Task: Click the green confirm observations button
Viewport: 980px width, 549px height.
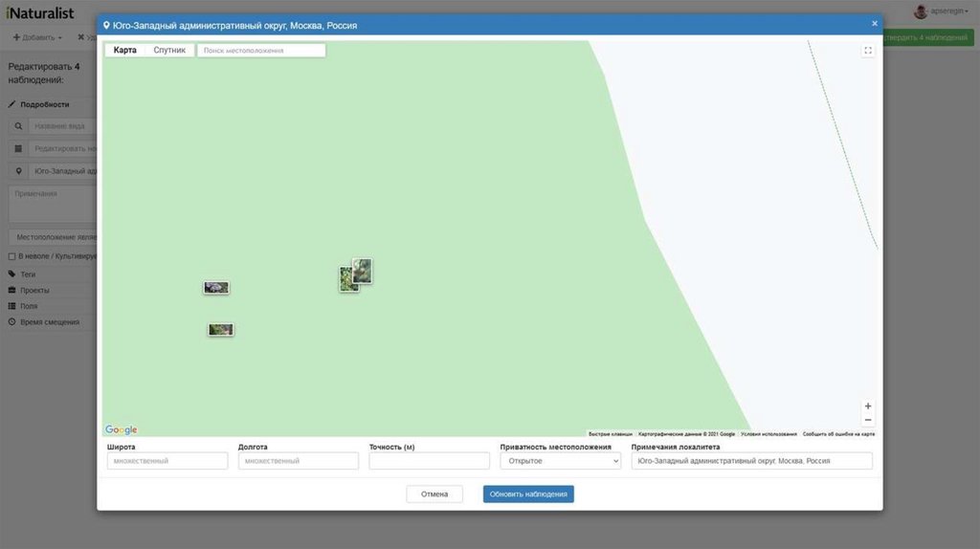Action: point(926,37)
